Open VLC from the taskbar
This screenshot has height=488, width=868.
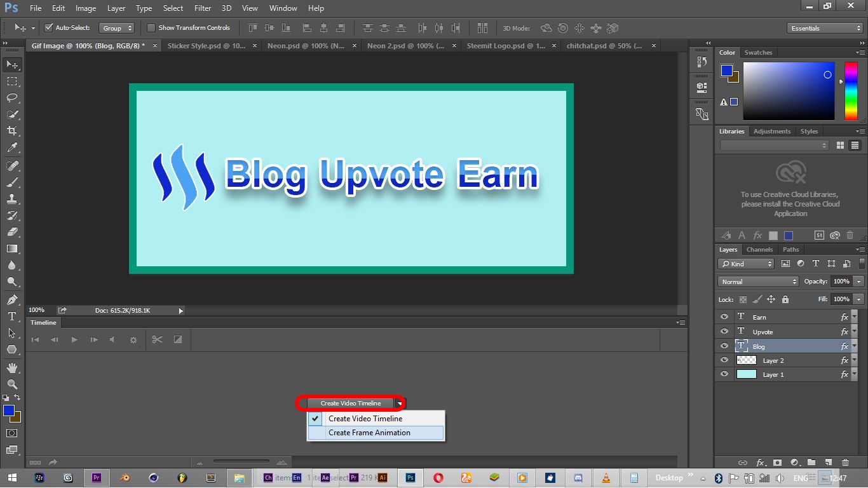606,478
